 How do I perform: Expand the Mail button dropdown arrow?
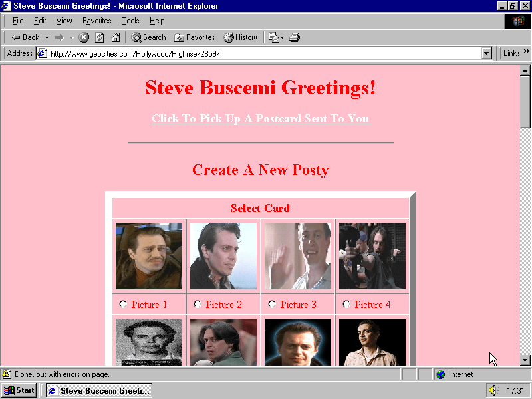pos(281,37)
